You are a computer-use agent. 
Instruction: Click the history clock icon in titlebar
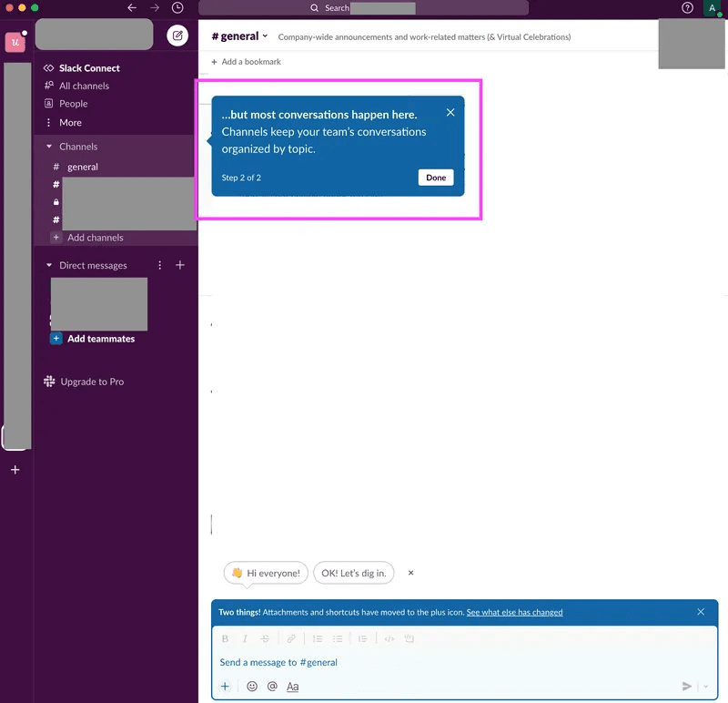(x=177, y=7)
